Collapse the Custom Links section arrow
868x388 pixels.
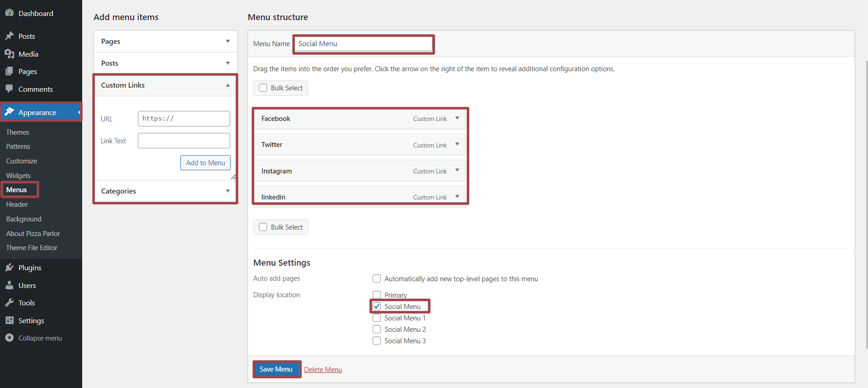[x=228, y=85]
